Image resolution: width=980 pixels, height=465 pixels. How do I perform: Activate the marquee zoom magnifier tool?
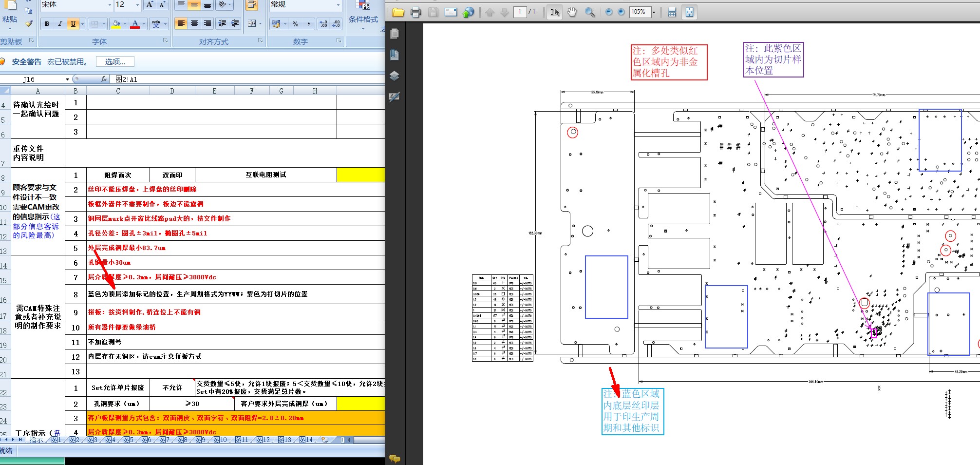[590, 12]
